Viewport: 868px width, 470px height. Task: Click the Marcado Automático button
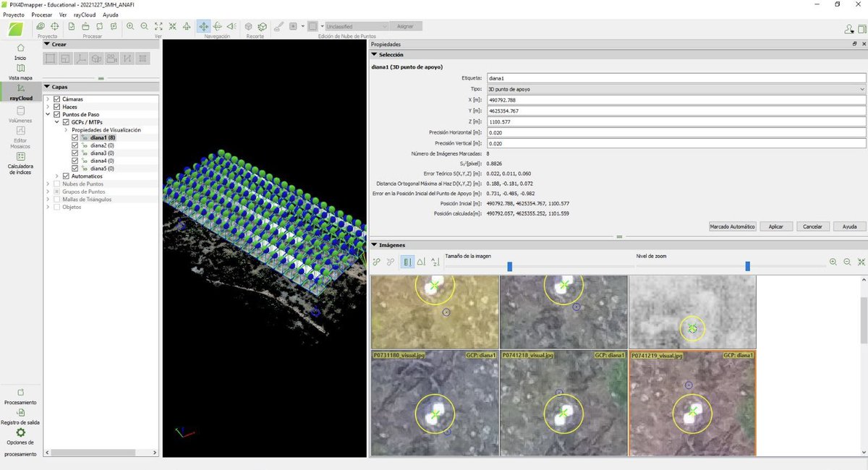tap(733, 226)
